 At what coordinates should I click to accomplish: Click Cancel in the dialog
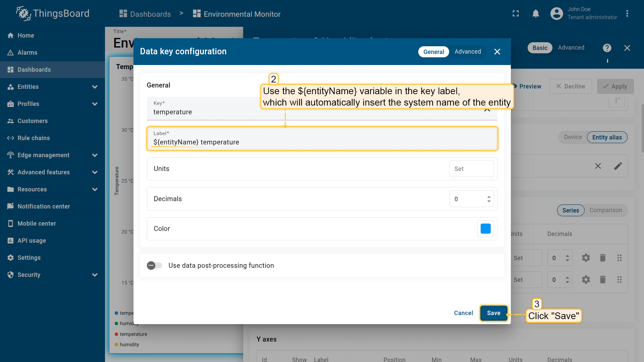pos(463,313)
